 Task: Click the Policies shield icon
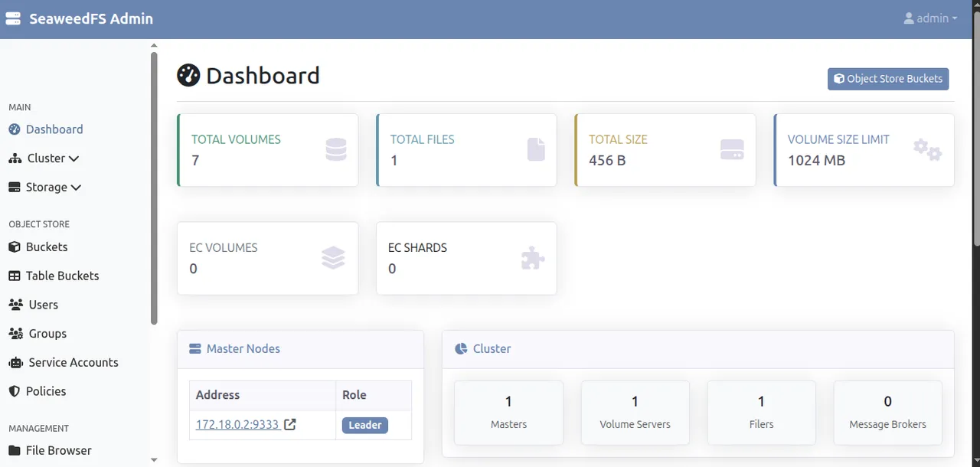15,391
